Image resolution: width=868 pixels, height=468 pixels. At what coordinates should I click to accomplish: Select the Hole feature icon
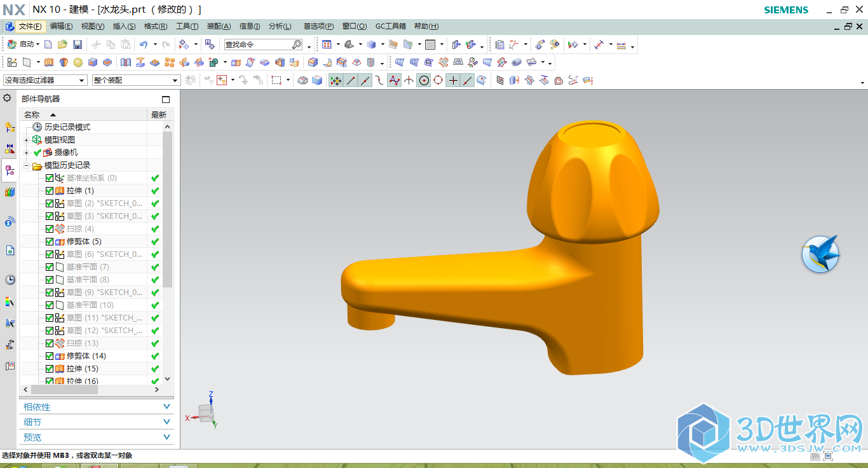coord(93,62)
